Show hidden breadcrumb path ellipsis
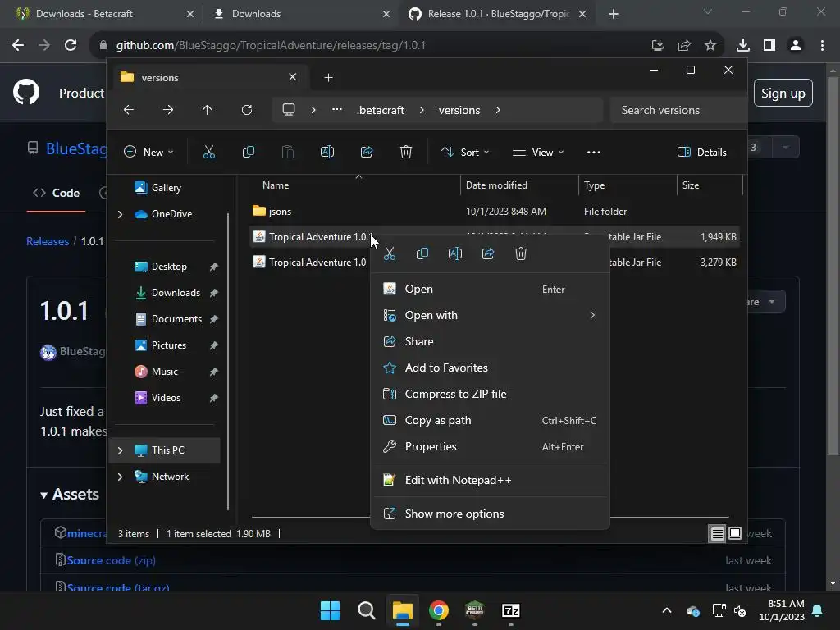The height and width of the screenshot is (630, 840). click(337, 110)
